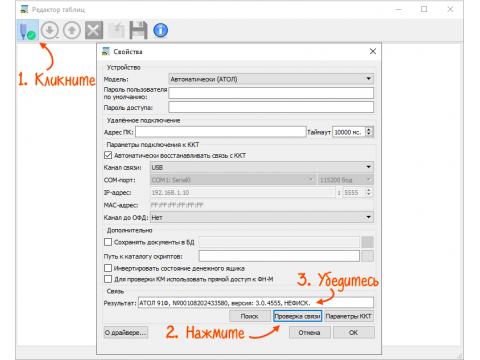This screenshot has width=480, height=360.
Task: Click the Таймаут value field
Action: click(x=349, y=132)
